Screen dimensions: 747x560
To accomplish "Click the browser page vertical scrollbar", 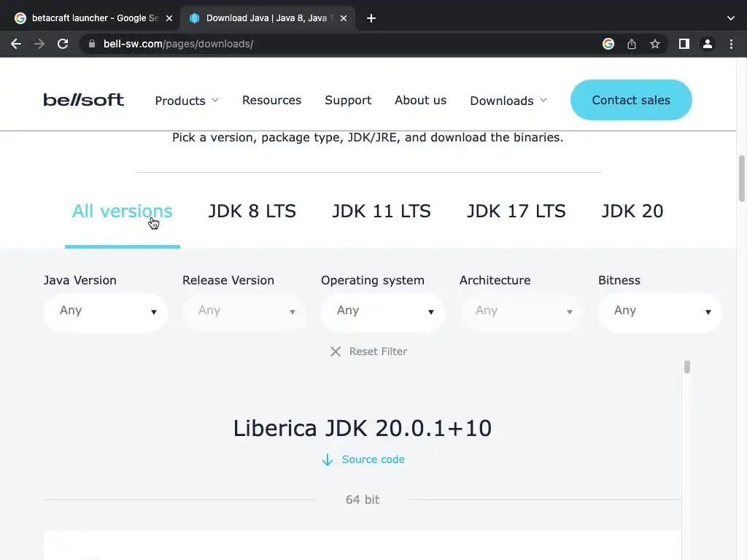I will (x=742, y=178).
